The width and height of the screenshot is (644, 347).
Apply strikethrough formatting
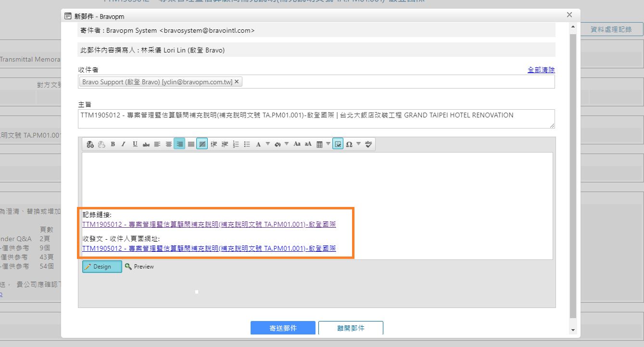click(146, 144)
